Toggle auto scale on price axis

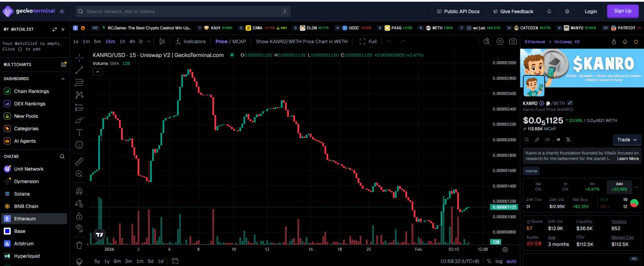(x=512, y=261)
